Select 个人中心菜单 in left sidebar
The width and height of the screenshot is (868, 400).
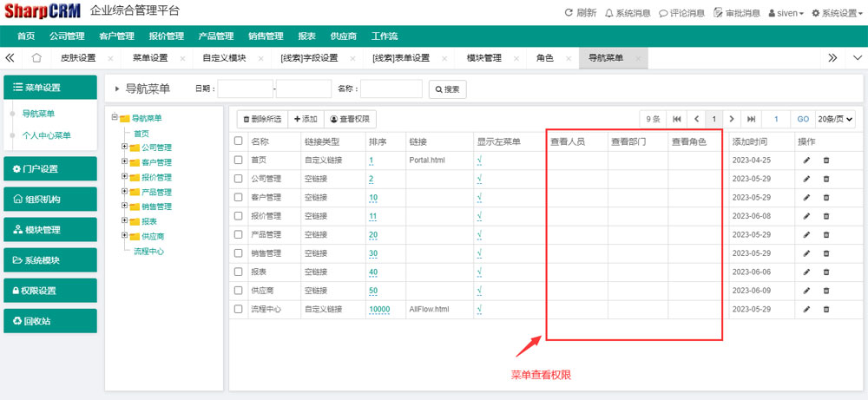pyautogui.click(x=46, y=135)
